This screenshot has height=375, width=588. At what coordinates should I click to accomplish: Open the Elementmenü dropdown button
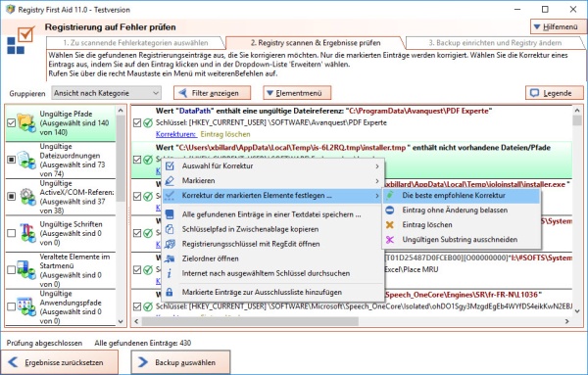(297, 93)
